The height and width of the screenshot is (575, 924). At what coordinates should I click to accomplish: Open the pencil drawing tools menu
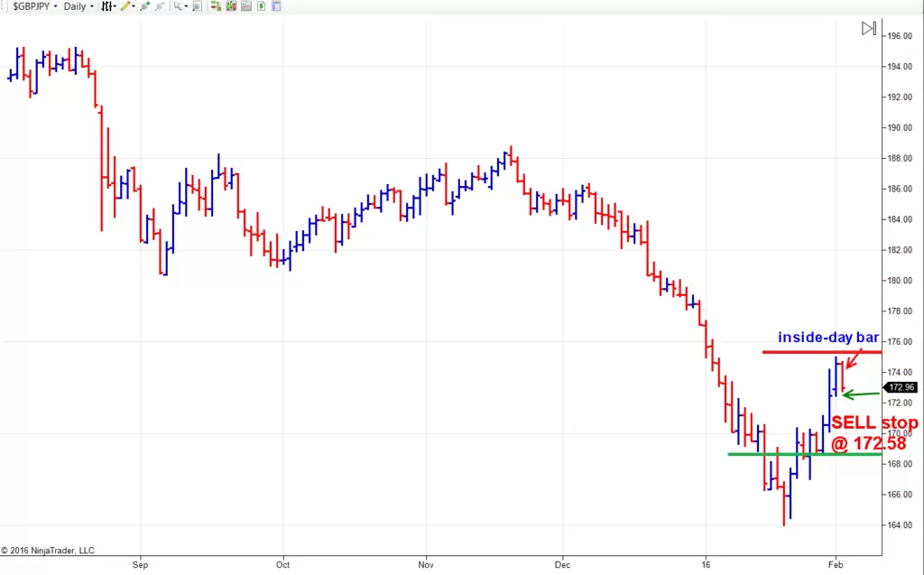coord(128,6)
